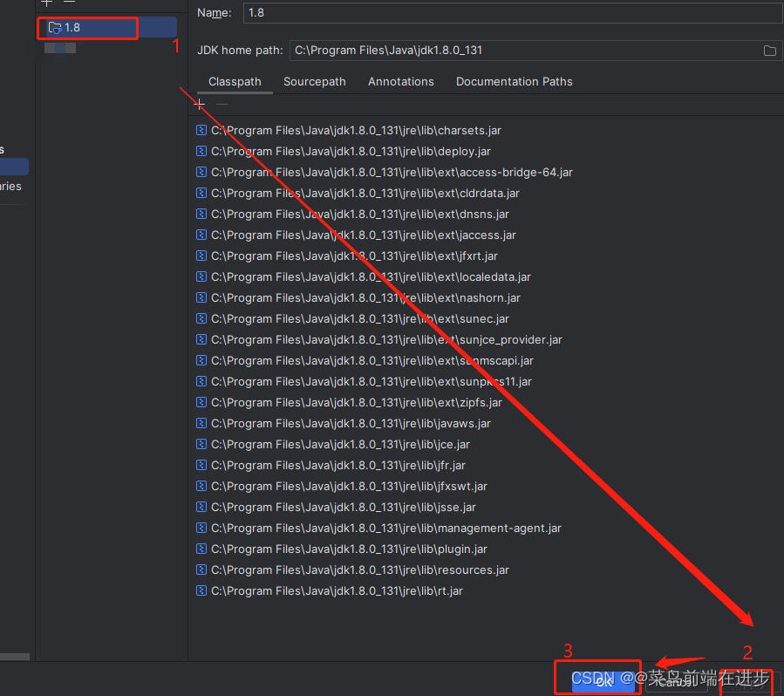Image resolution: width=784 pixels, height=696 pixels.
Task: Click the archive icon beside cldrdata.jar
Action: pos(201,194)
